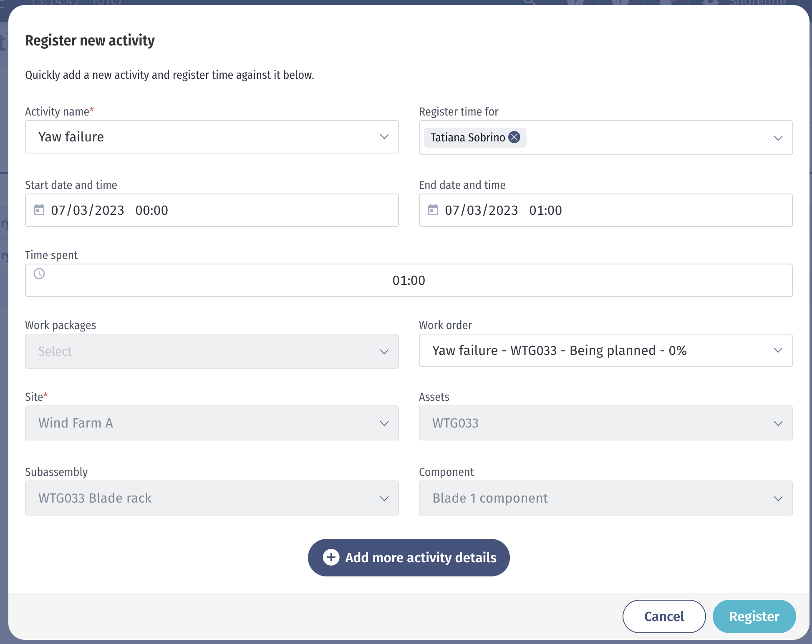Open Register time for dropdown arrow

coord(778,138)
